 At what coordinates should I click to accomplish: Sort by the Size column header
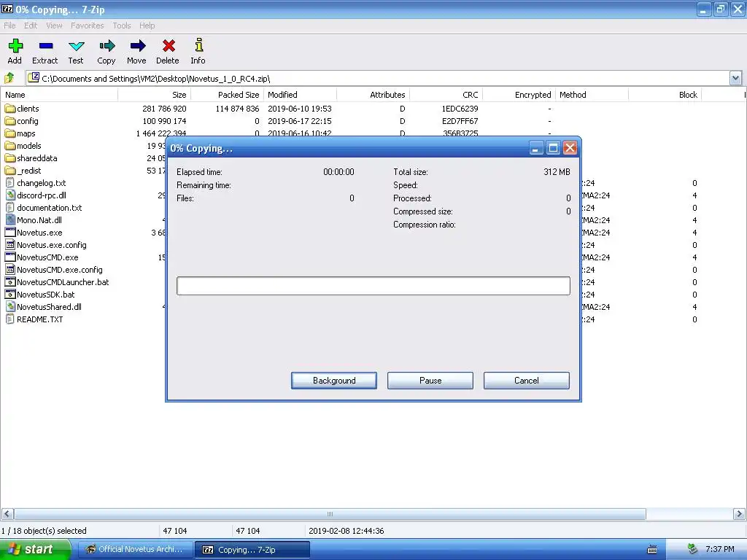click(x=155, y=95)
